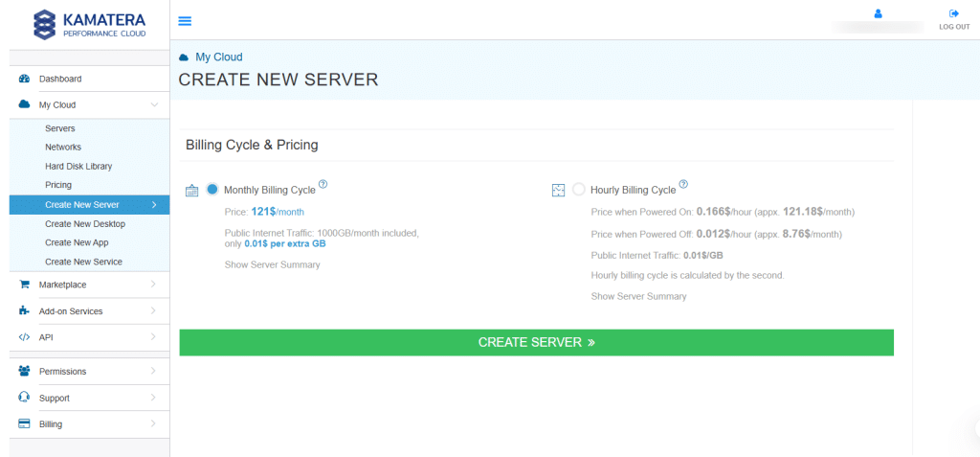The height and width of the screenshot is (457, 980).
Task: Select the Monthly Billing Cycle radio button
Action: pos(212,189)
